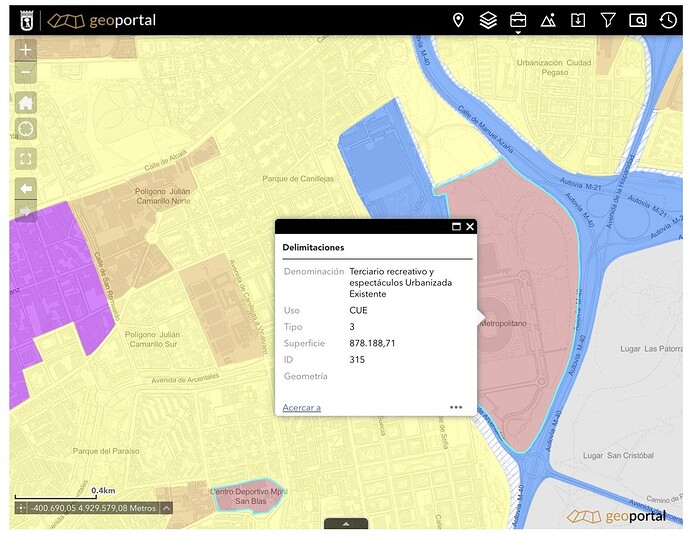Expand the coordinate format dropdown arrow
This screenshot has width=690, height=535.
click(x=166, y=508)
